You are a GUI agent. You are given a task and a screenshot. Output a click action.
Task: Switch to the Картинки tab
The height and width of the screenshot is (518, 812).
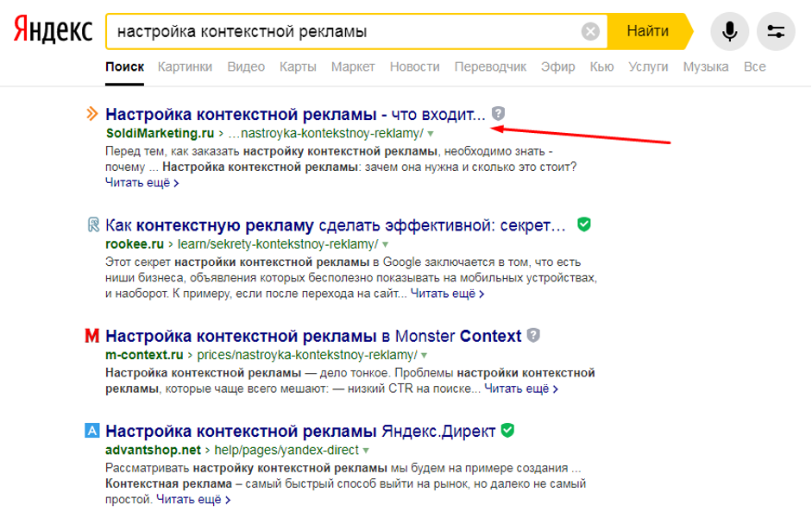pos(185,66)
